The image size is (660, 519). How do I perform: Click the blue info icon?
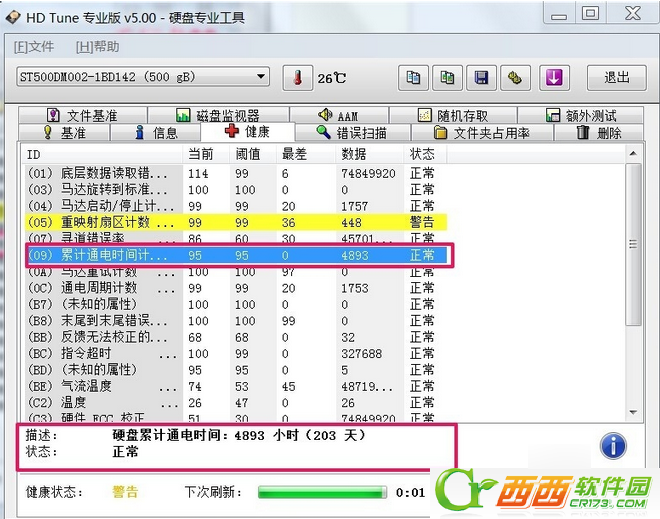pos(613,446)
